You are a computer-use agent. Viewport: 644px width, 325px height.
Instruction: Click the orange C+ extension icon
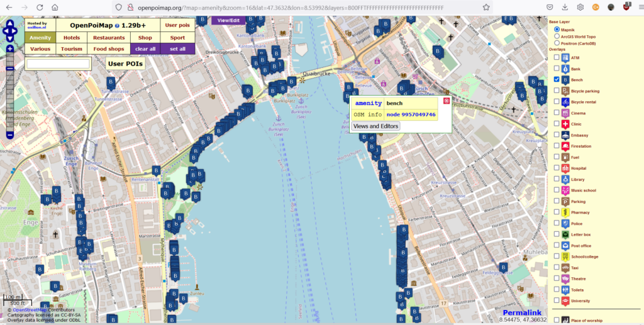tap(596, 8)
